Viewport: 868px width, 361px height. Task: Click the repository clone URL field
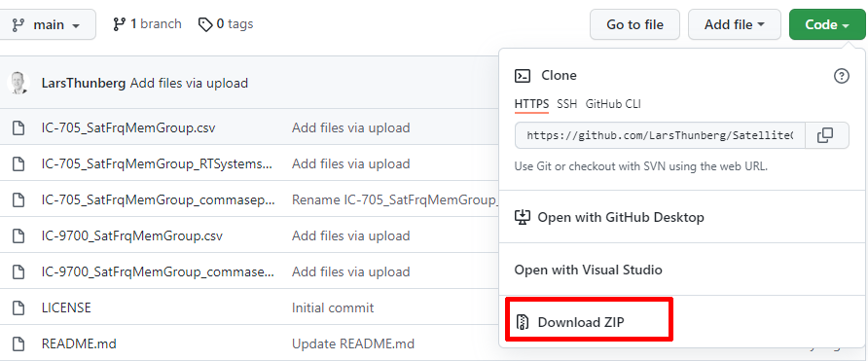pos(659,135)
